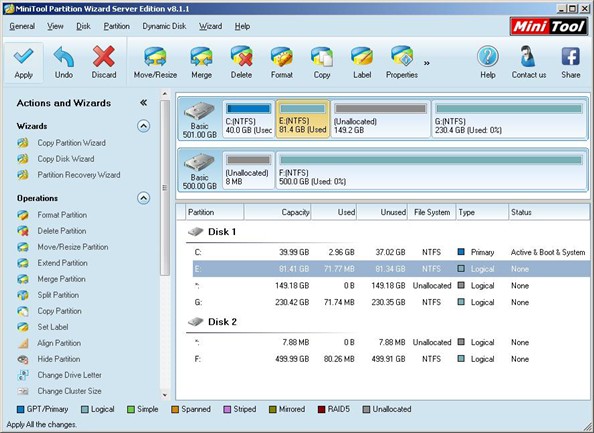Choose Change Drive Letter operation
This screenshot has height=433, width=594.
(59, 375)
